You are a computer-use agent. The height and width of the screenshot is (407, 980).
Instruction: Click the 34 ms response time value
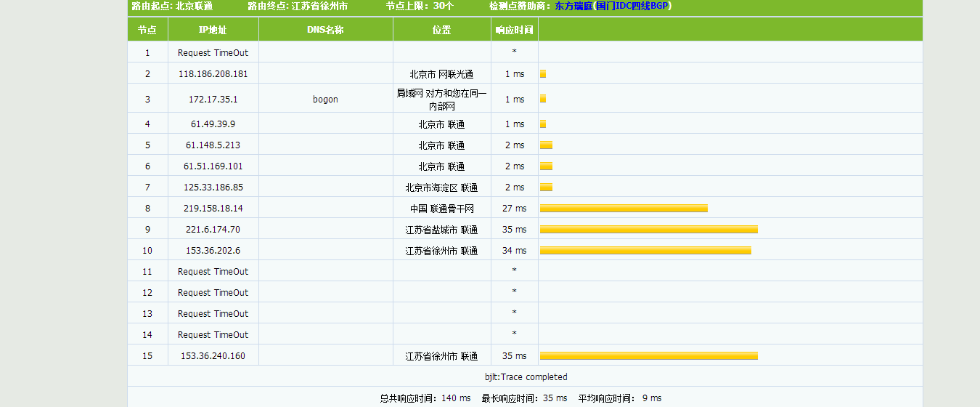tap(514, 251)
